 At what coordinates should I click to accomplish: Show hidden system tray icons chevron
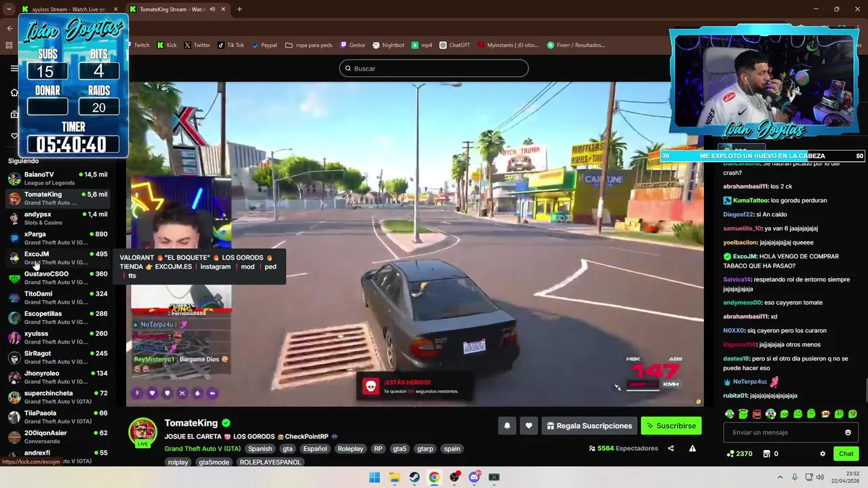click(780, 477)
